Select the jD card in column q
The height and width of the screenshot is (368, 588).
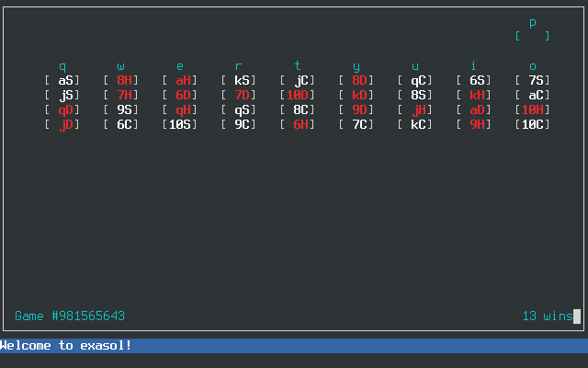click(62, 124)
